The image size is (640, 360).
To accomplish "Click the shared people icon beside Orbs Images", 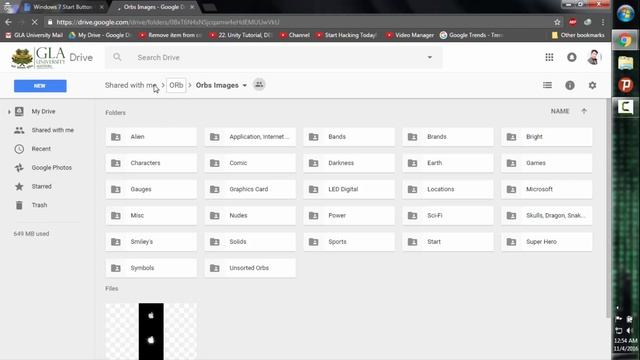I will 259,85.
